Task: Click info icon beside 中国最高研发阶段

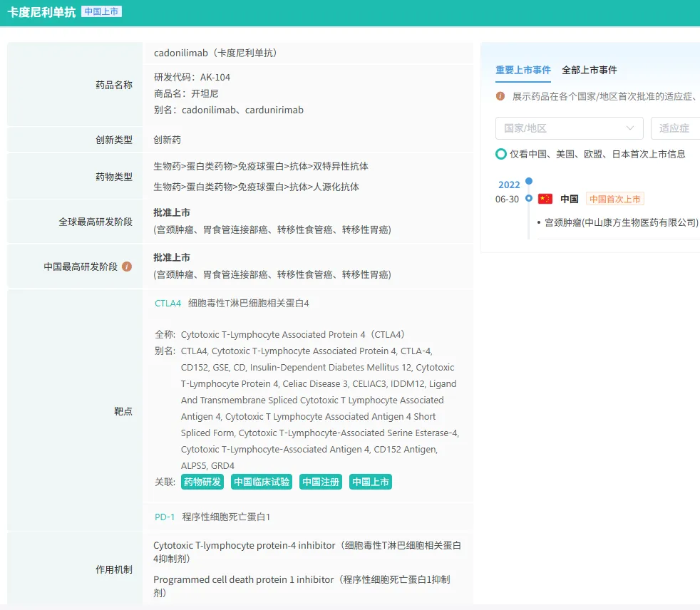Action: pos(127,267)
